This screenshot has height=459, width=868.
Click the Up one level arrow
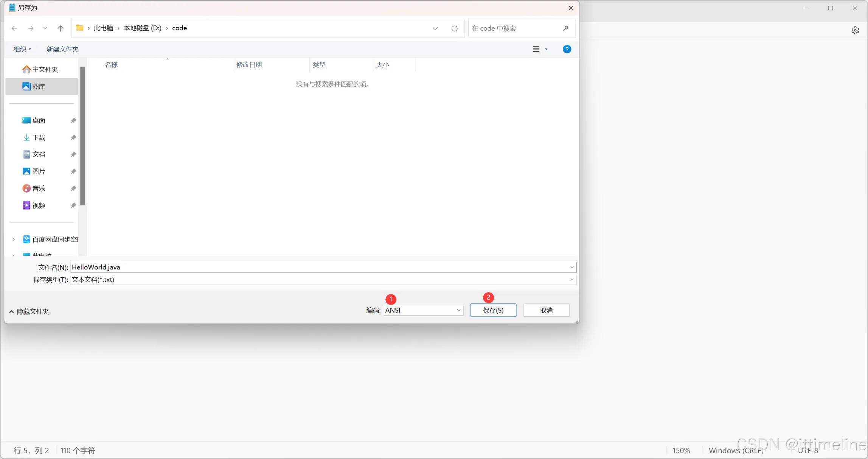61,28
